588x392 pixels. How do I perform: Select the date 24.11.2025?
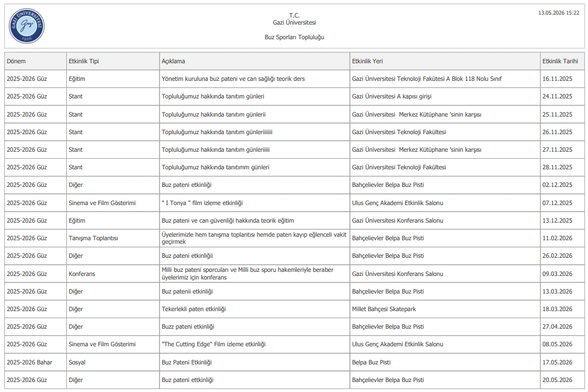(x=558, y=96)
